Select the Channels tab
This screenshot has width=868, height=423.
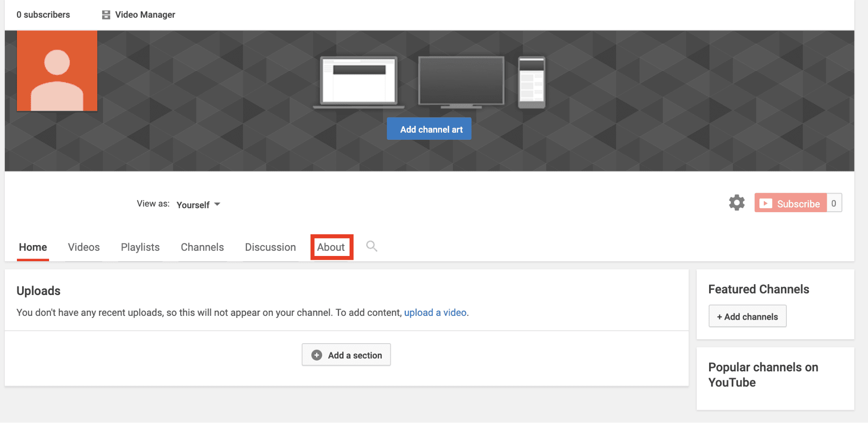click(202, 247)
